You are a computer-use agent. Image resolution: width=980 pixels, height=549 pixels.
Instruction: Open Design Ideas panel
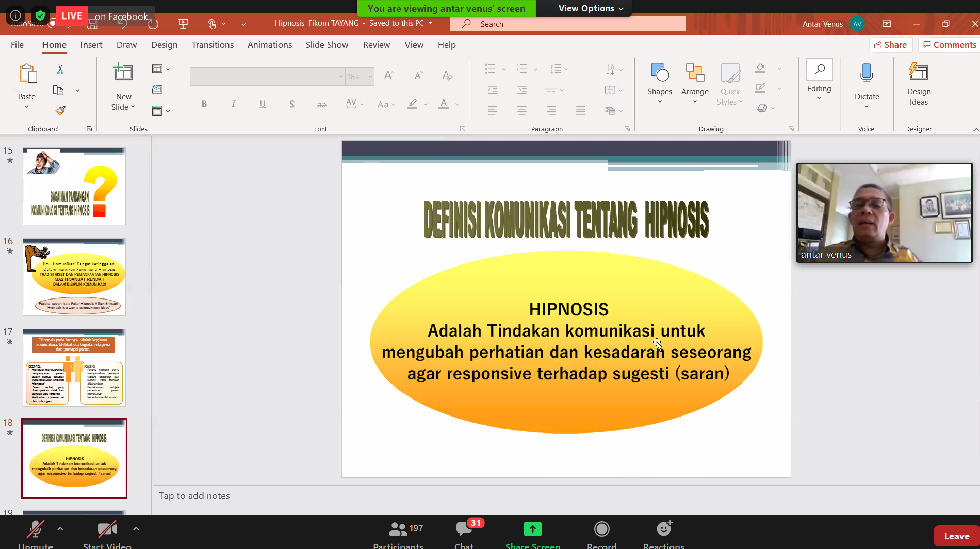(x=918, y=82)
